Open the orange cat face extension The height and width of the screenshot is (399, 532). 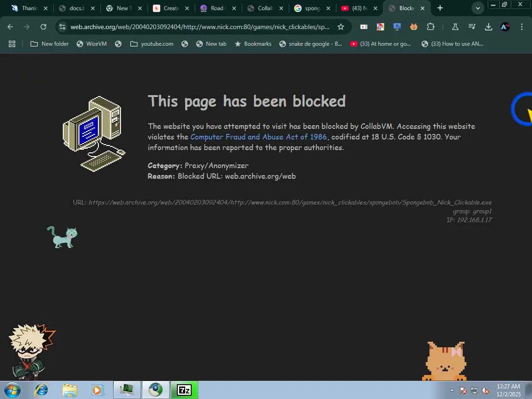click(x=414, y=27)
